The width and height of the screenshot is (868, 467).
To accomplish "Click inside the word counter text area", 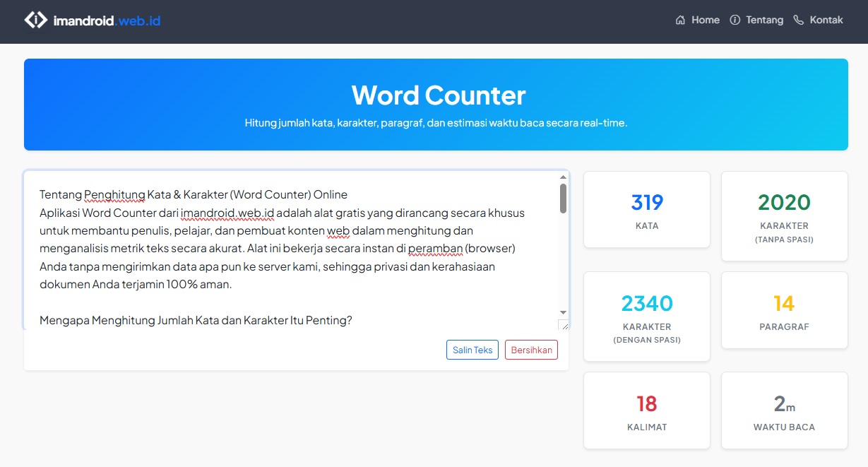I will 296,250.
